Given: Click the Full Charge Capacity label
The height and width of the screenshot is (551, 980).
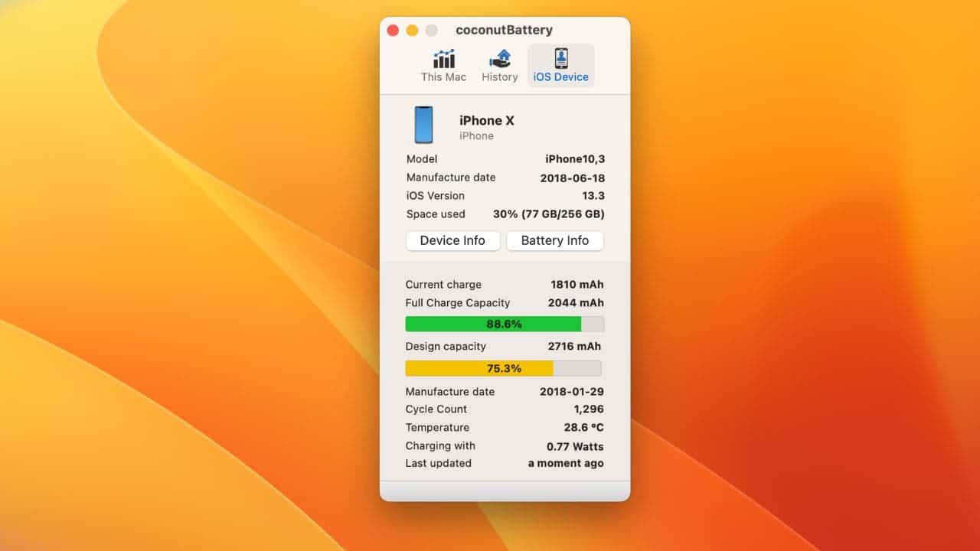Looking at the screenshot, I should pyautogui.click(x=458, y=303).
